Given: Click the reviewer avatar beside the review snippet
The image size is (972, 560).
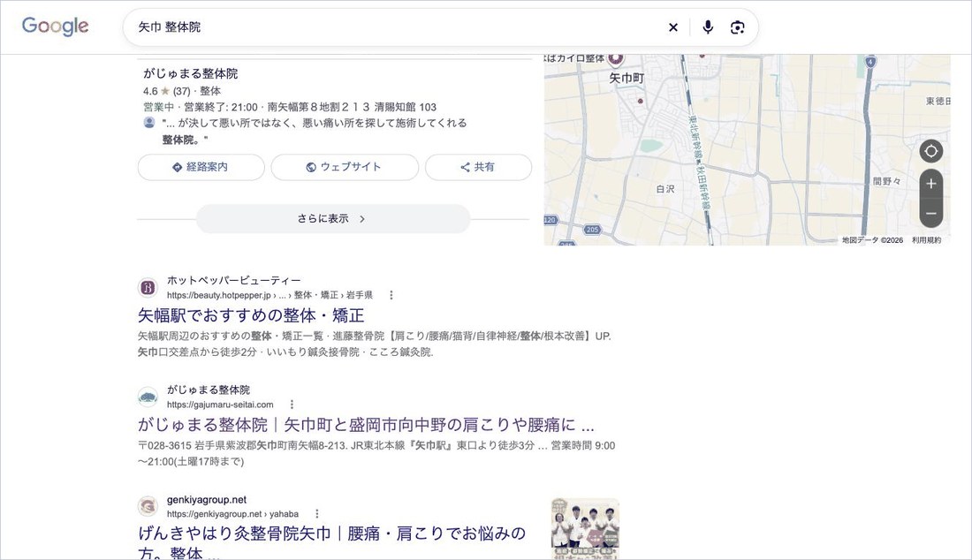Looking at the screenshot, I should 149,123.
